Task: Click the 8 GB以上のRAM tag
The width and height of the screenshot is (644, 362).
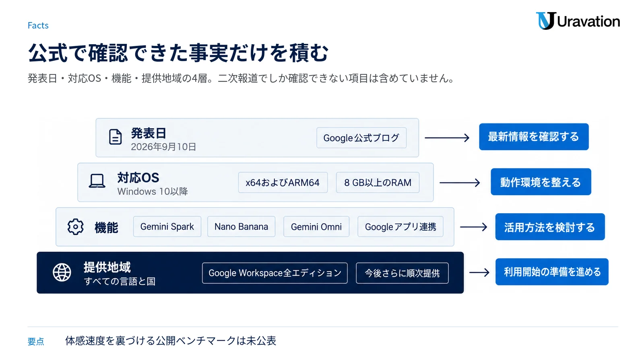Action: (x=378, y=183)
